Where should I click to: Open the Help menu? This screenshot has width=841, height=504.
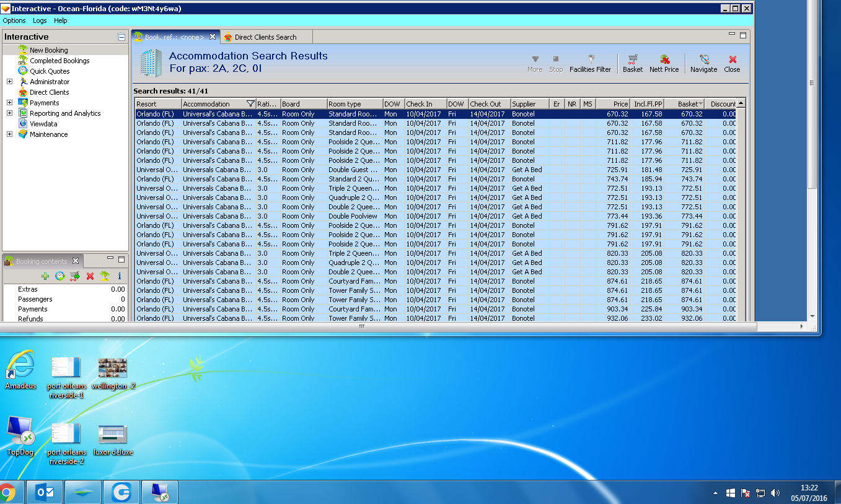point(60,20)
